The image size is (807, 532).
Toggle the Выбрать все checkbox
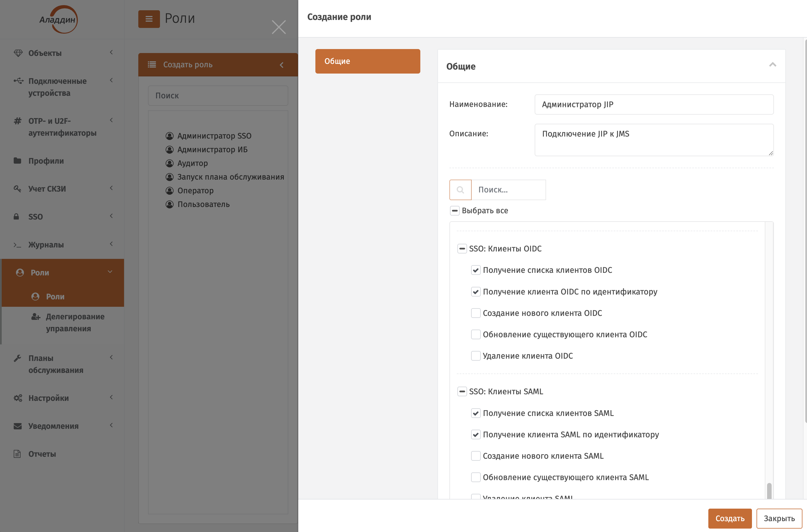455,210
